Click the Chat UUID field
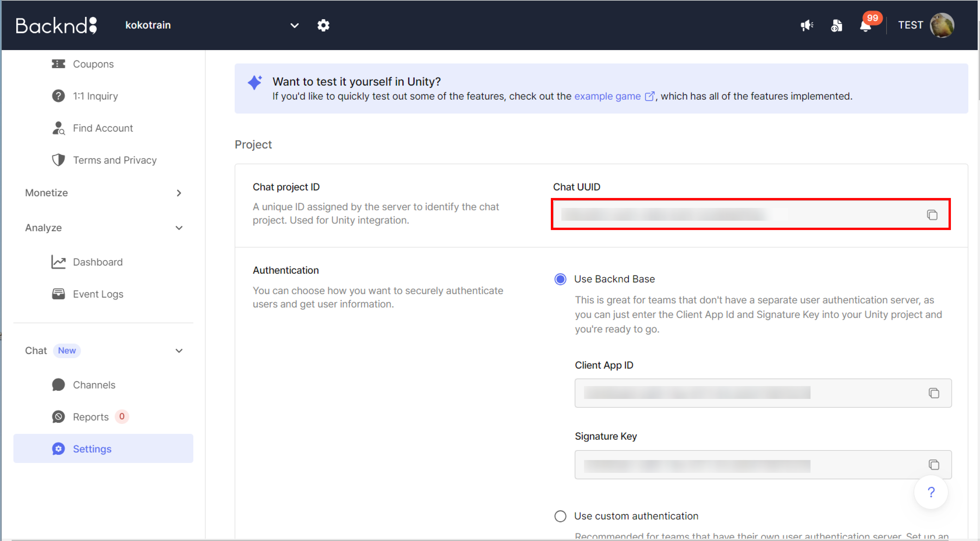The height and width of the screenshot is (541, 980). tap(751, 214)
